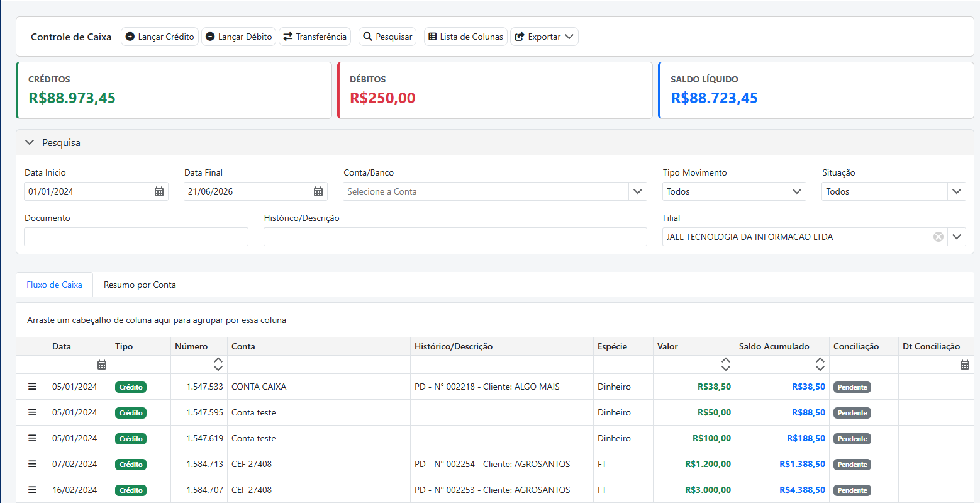Open calendar picker for Data Inicio
Image resolution: width=980 pixels, height=503 pixels.
coord(159,191)
